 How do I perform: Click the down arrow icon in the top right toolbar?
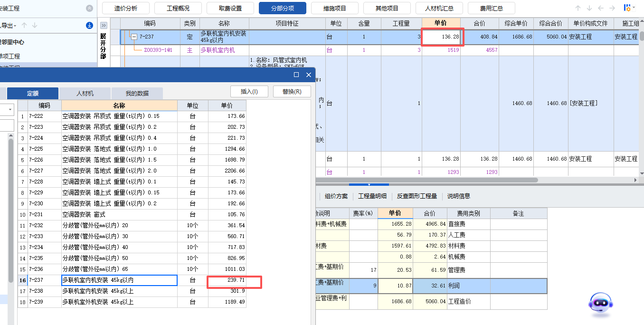coord(589,8)
